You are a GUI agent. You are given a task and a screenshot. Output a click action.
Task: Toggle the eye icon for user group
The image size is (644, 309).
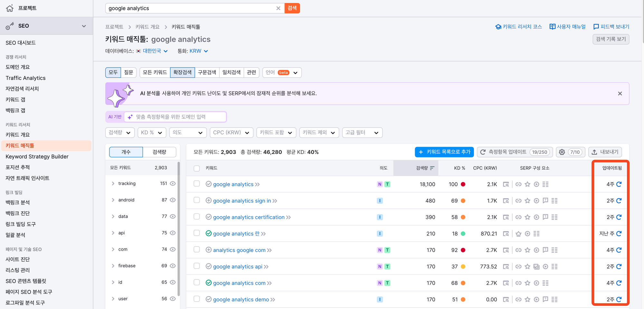coord(173,299)
